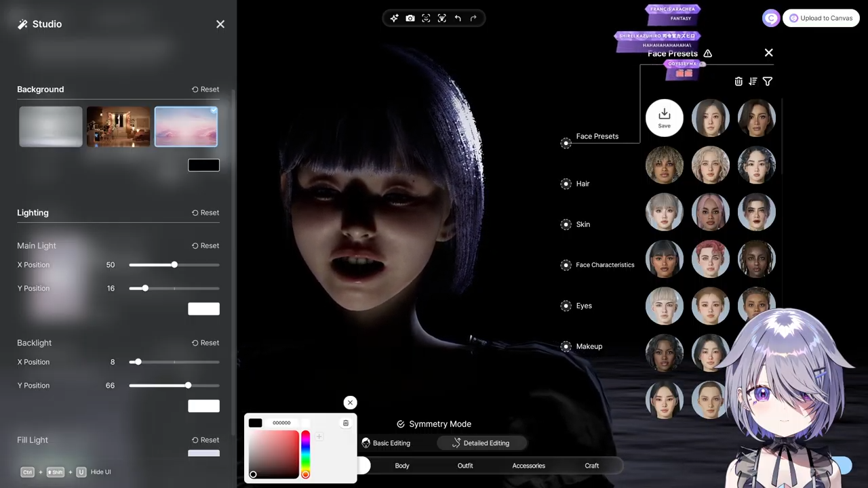Reset the Background settings
Image resolution: width=868 pixels, height=488 pixels.
click(205, 89)
